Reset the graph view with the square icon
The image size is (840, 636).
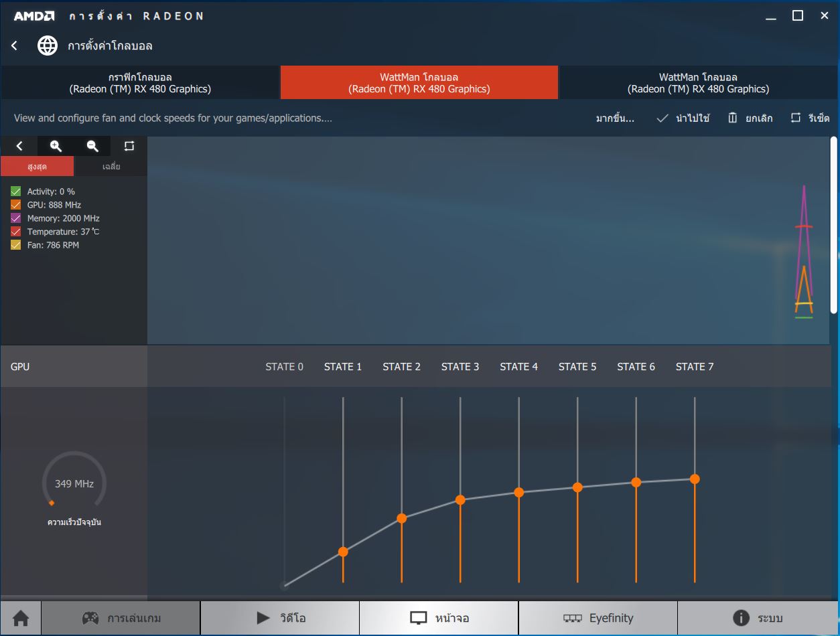click(129, 146)
